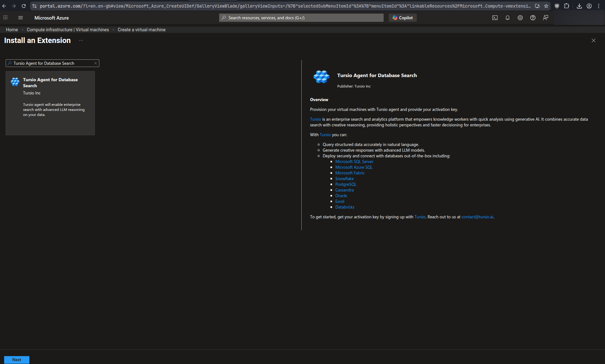Click the Next button
The image size is (605, 364).
tap(16, 360)
